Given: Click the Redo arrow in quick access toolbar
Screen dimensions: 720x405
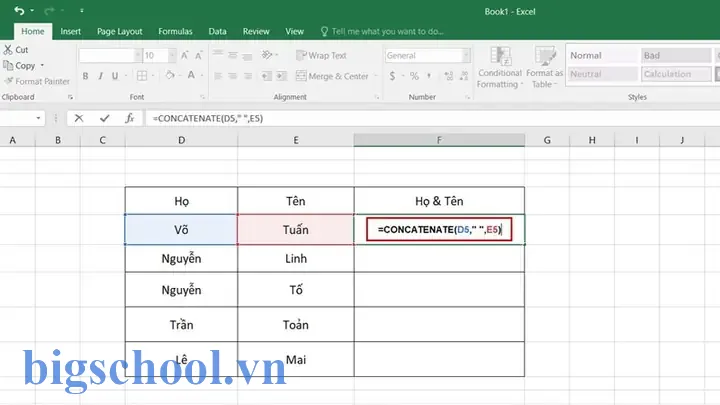Looking at the screenshot, I should point(49,11).
